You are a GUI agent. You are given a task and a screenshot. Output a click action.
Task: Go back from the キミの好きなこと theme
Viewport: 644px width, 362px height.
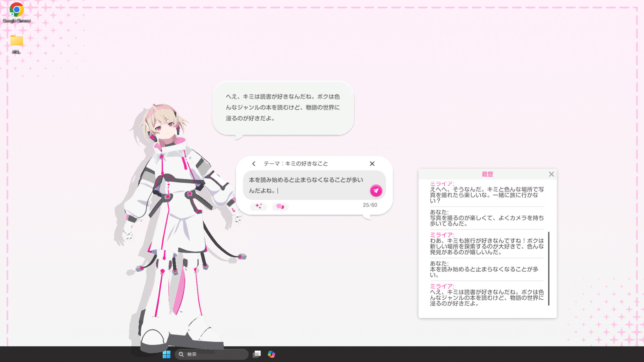click(254, 164)
